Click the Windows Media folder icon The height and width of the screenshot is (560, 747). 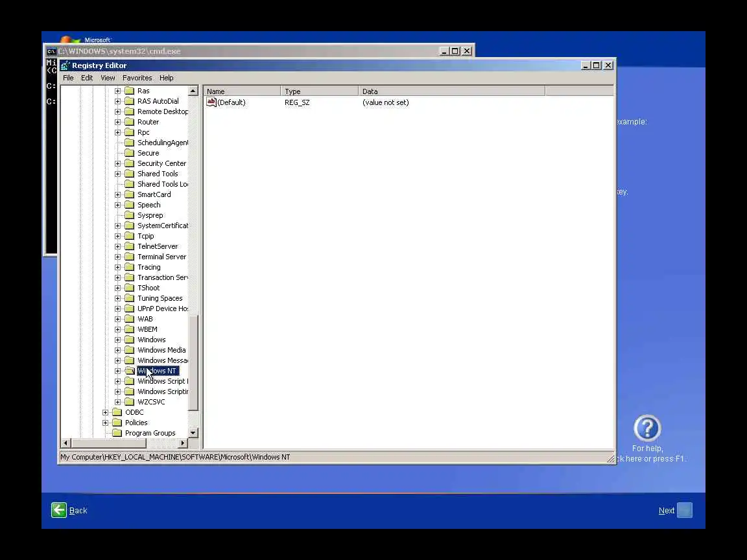tap(130, 350)
